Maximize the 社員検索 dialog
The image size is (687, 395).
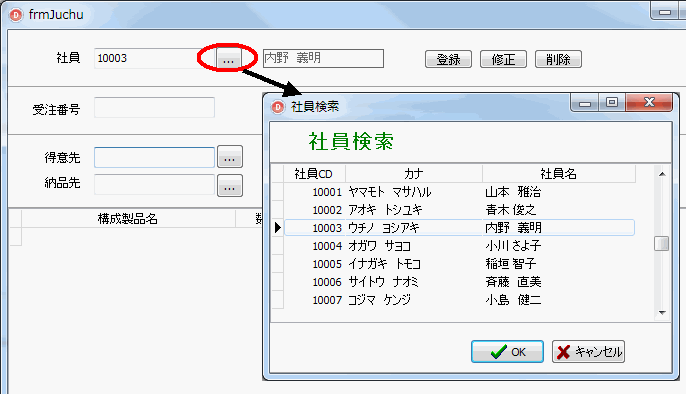[612, 102]
